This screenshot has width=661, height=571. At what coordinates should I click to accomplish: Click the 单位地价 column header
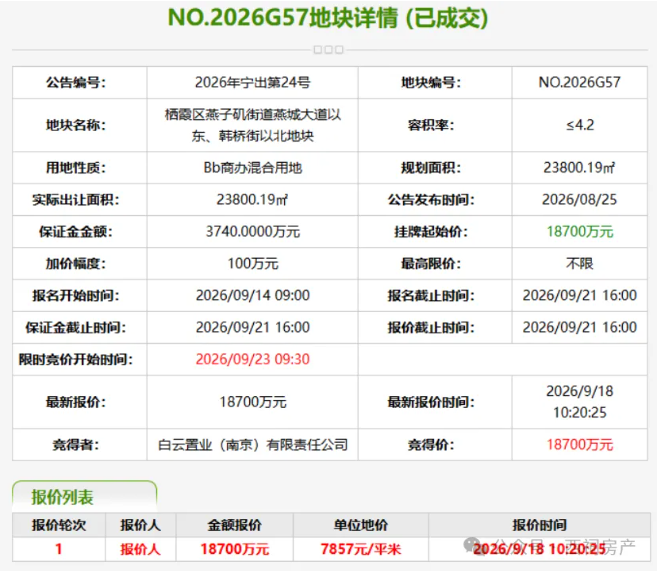point(361,525)
